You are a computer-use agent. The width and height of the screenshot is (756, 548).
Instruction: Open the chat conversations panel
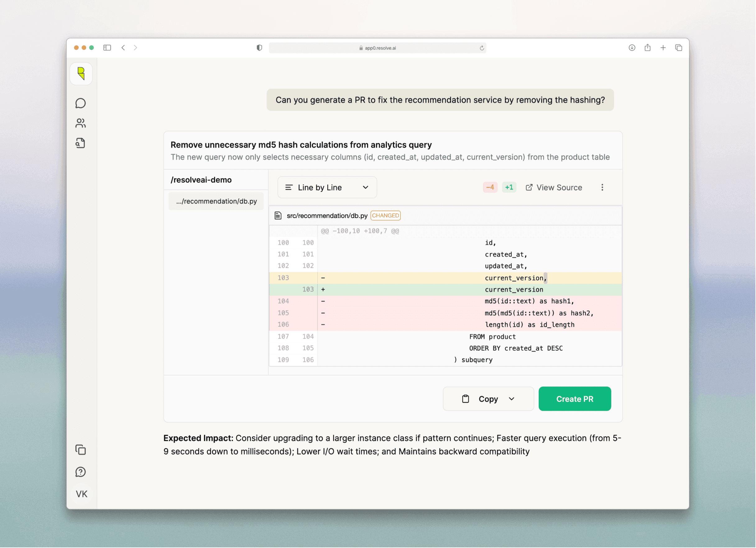pyautogui.click(x=81, y=103)
